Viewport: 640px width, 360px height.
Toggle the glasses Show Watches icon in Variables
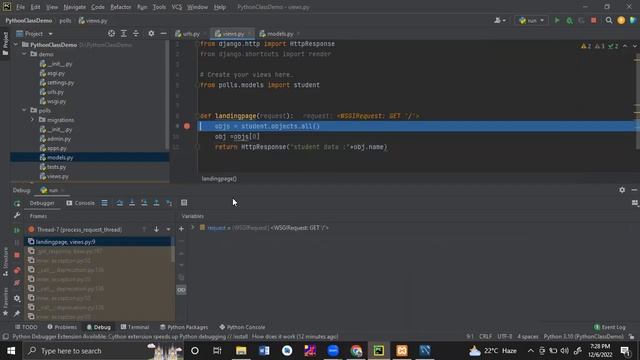pyautogui.click(x=181, y=290)
